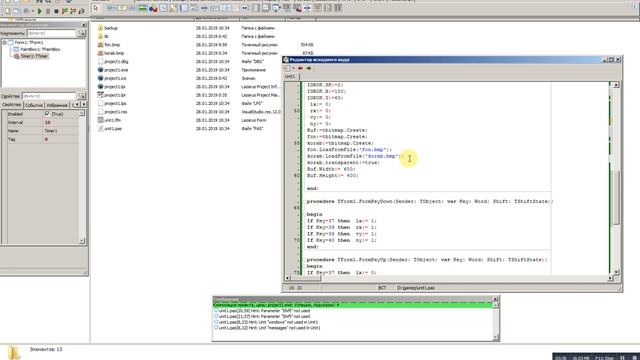Click the folder icon in Explorer details pane
The image size is (640, 360).
[14, 352]
